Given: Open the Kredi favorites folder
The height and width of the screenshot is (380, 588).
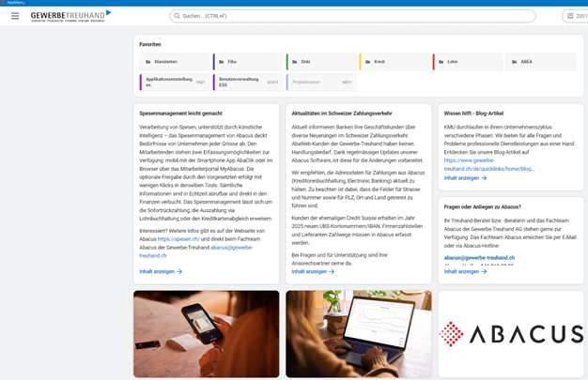Looking at the screenshot, I should tap(395, 62).
